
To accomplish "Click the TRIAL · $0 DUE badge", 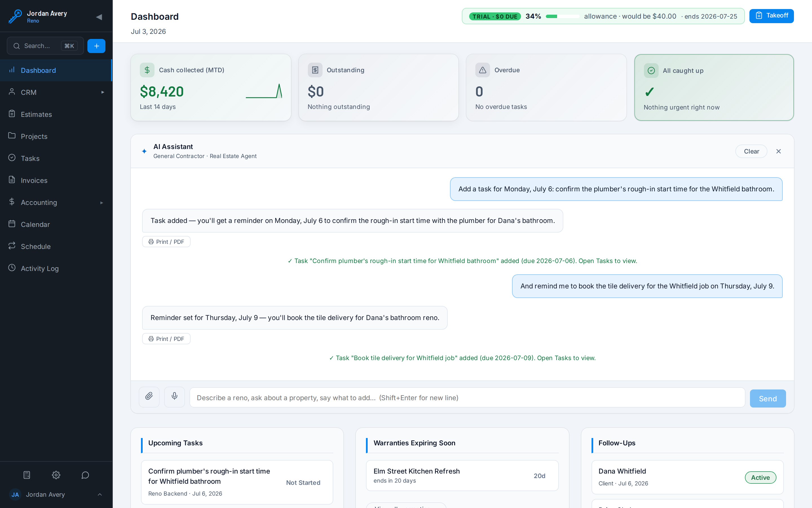I will coord(495,16).
